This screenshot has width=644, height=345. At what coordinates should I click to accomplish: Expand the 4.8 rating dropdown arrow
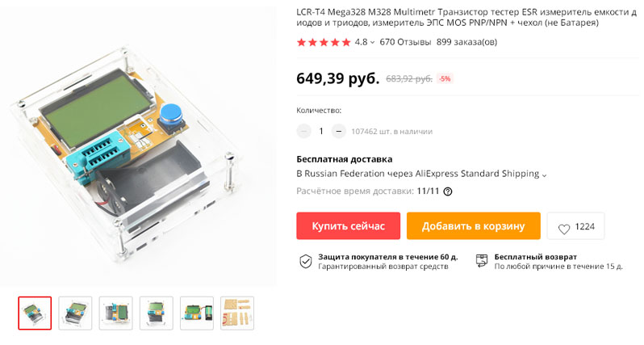pos(372,42)
